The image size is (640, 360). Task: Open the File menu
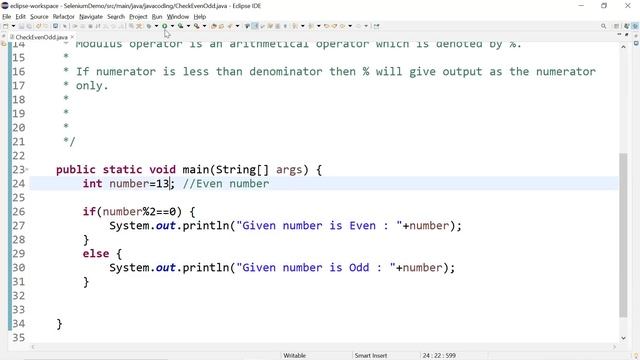coord(7,17)
